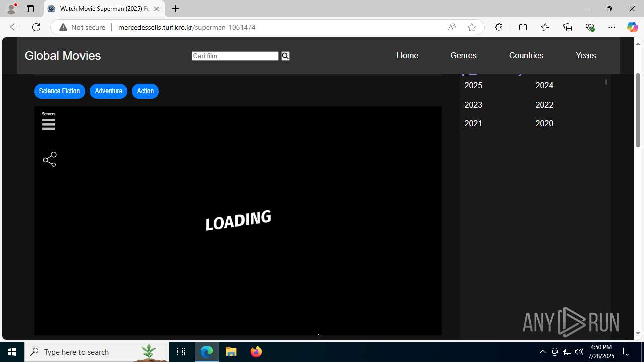644x362 pixels.
Task: Open browser Extensions icon
Action: (499, 27)
